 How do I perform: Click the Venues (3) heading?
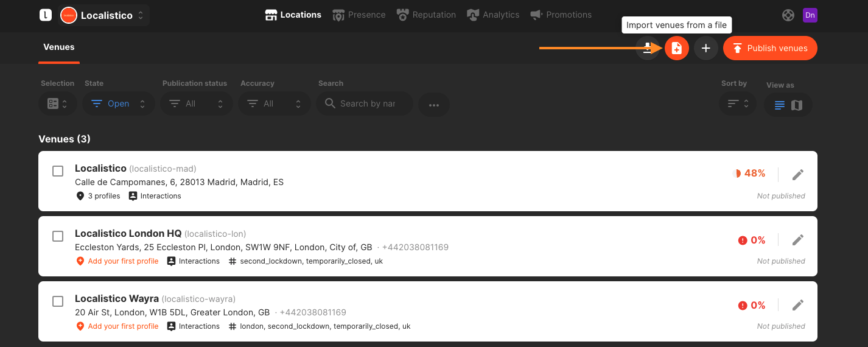[65, 139]
